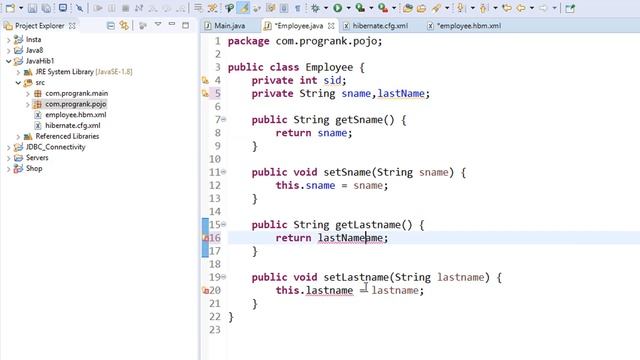Open Project Explorer View Menu triangle
Image resolution: width=640 pixels, height=360 pixels.
pos(158,25)
